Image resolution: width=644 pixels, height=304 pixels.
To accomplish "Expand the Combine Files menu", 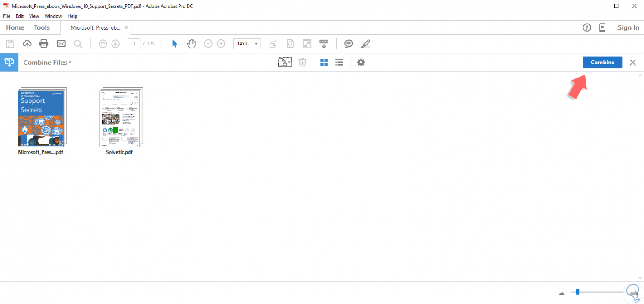I will [x=48, y=62].
